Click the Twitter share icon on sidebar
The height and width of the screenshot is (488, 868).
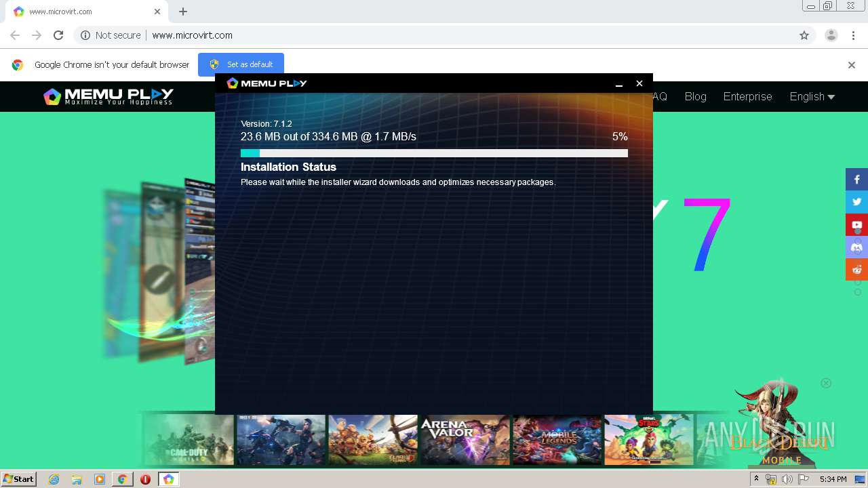click(856, 202)
